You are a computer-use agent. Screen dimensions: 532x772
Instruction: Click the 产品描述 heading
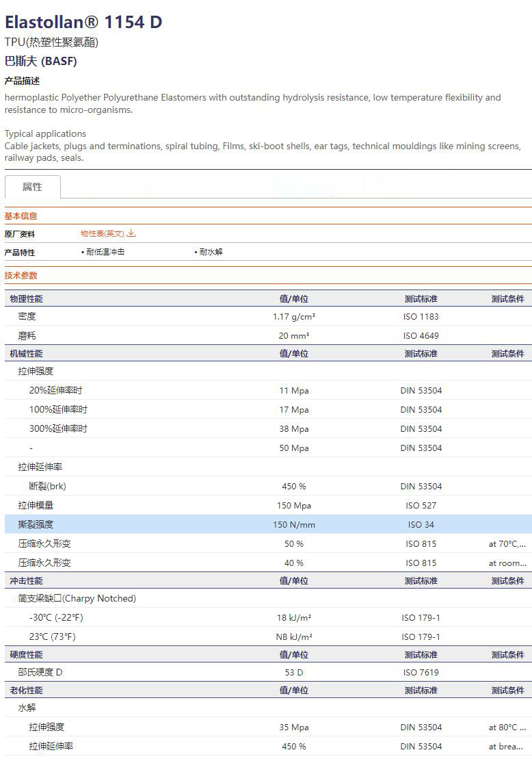22,81
